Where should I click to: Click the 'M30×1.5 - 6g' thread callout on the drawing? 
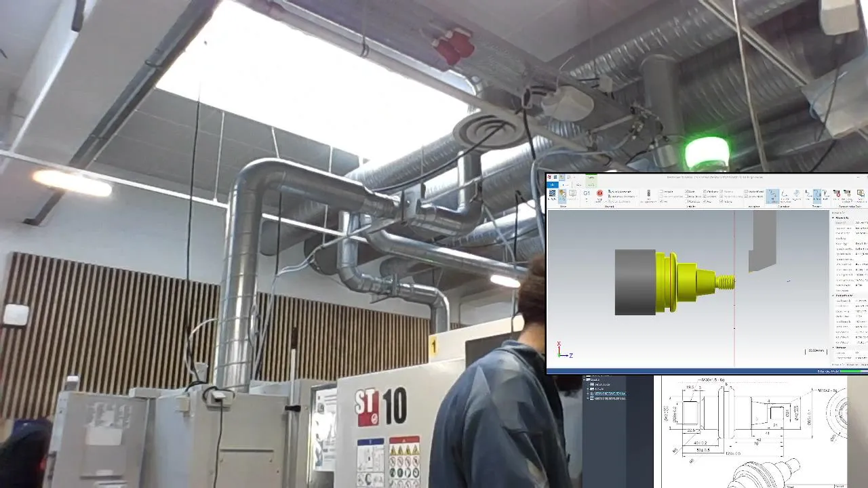tap(711, 380)
